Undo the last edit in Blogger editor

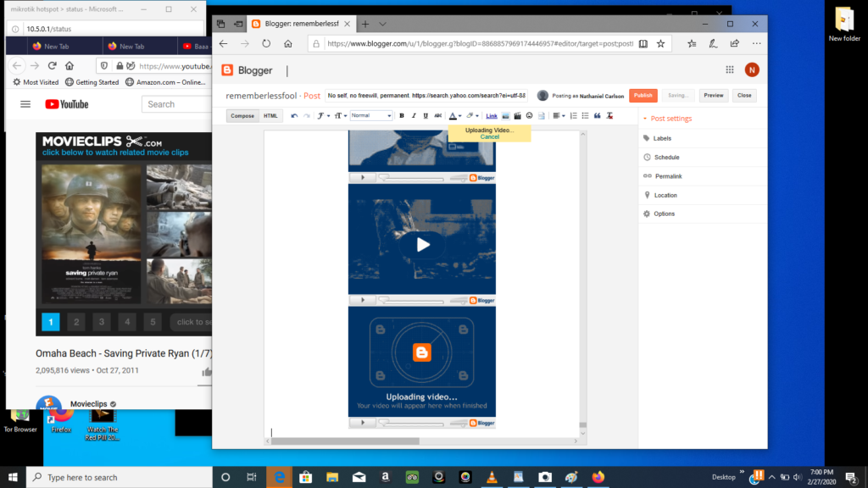294,115
